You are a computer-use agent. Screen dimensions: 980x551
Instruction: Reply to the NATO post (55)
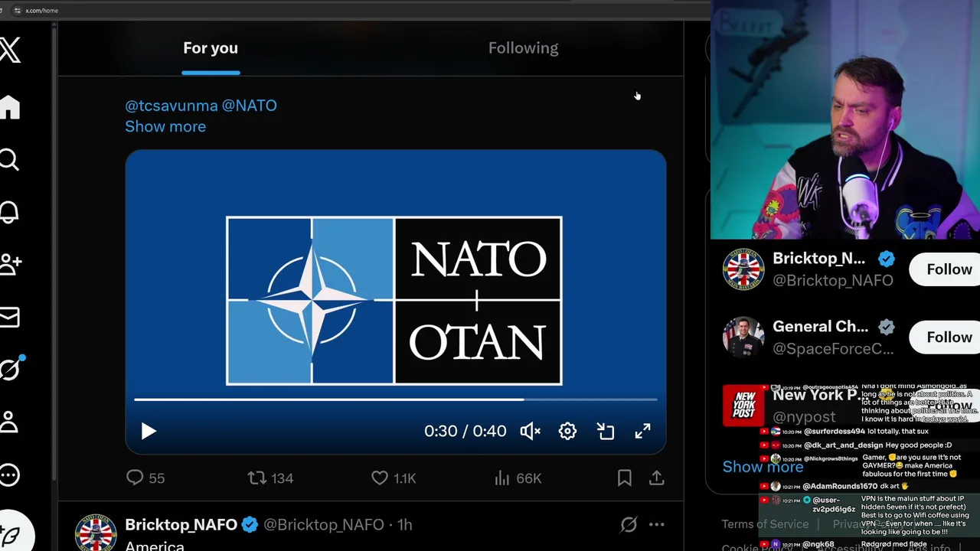(x=145, y=478)
